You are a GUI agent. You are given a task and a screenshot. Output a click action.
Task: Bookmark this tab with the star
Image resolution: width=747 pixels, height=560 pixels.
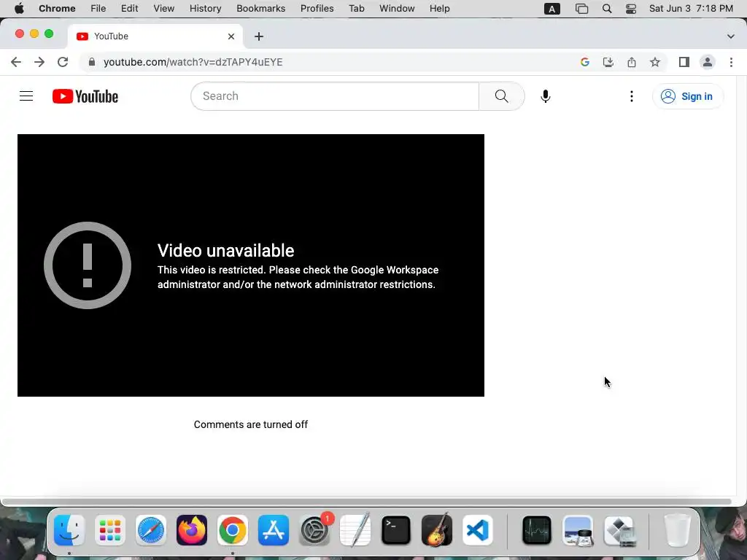pyautogui.click(x=655, y=62)
